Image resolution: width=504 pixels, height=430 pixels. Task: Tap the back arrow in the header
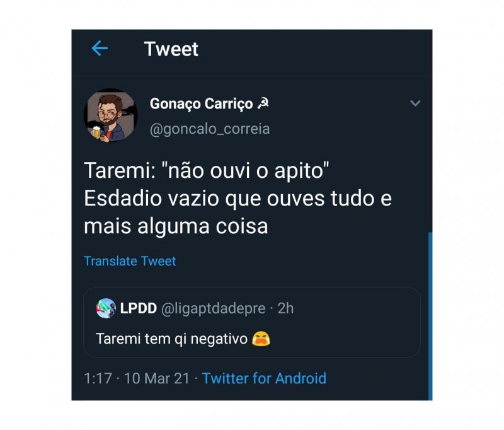coord(100,49)
